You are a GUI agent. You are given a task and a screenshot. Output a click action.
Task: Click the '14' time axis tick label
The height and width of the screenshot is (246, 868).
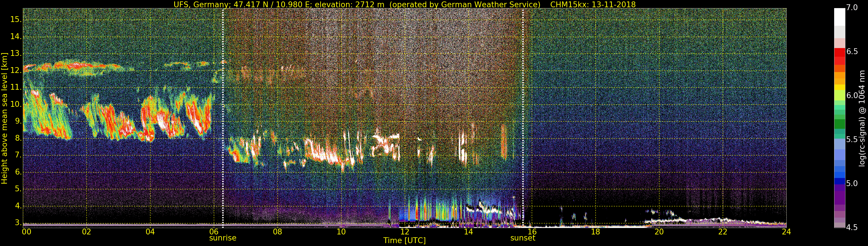tap(468, 232)
